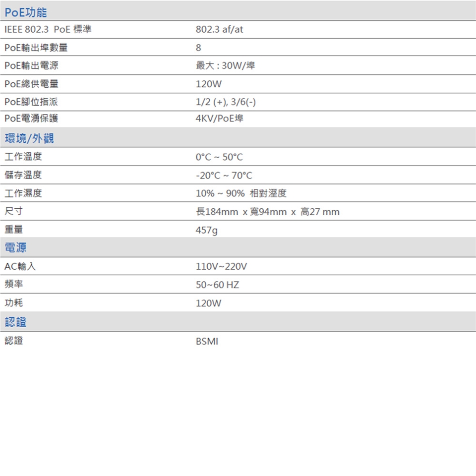Click the 50~60 HZ frequency value
This screenshot has width=476, height=476.
coord(217,285)
